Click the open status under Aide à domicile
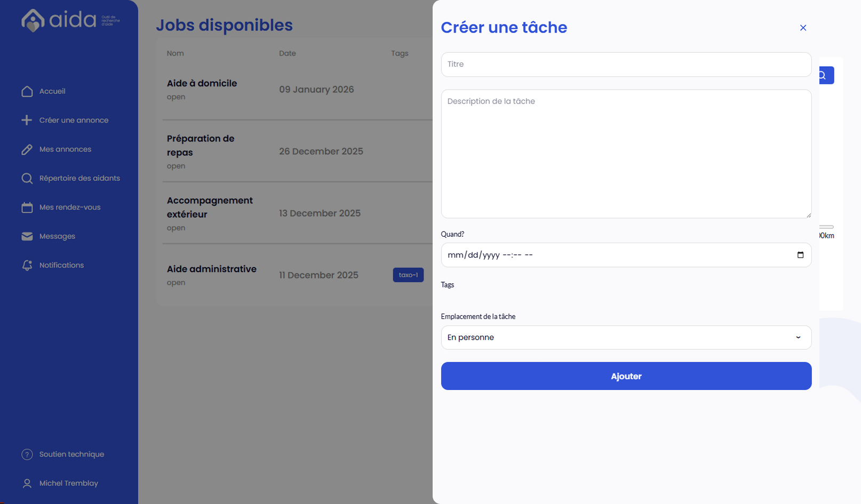 click(176, 97)
